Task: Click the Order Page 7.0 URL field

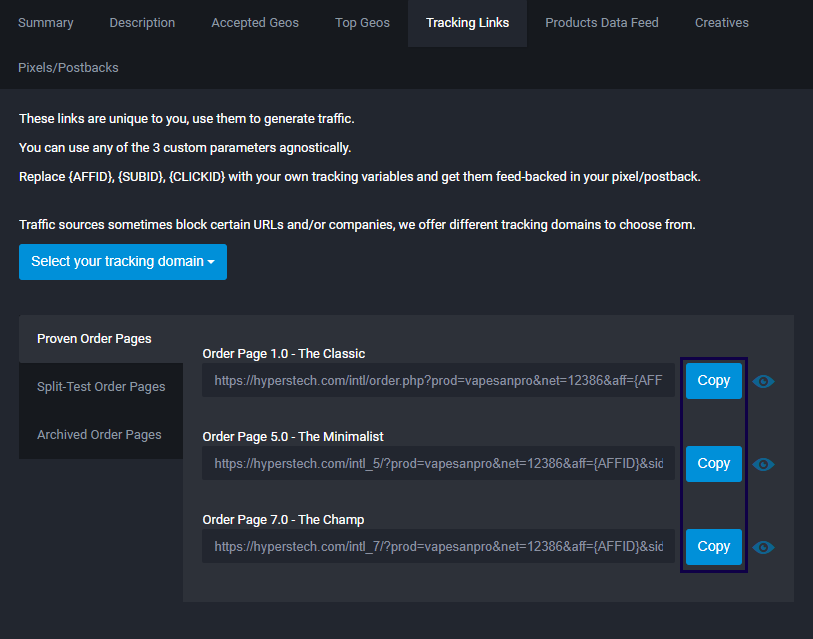Action: (x=438, y=547)
